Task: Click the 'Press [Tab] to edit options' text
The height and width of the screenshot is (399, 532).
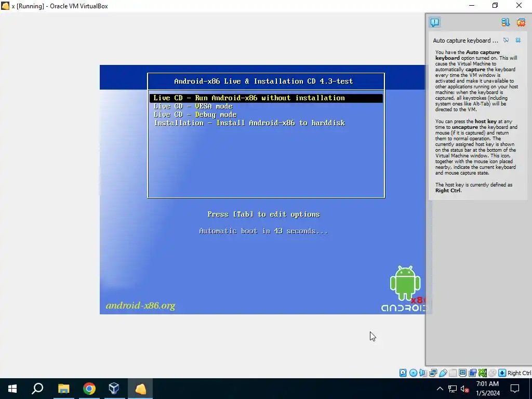Action: pyautogui.click(x=263, y=215)
